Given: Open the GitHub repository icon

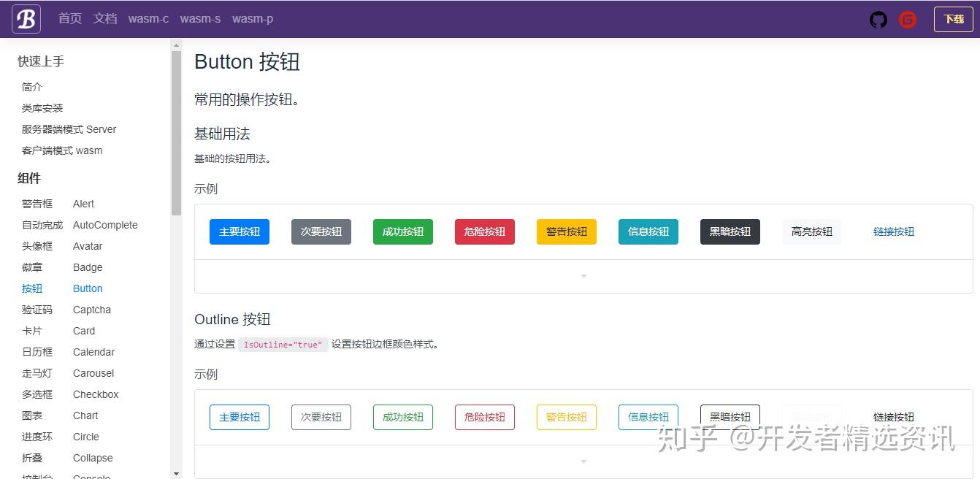Looking at the screenshot, I should pyautogui.click(x=878, y=20).
